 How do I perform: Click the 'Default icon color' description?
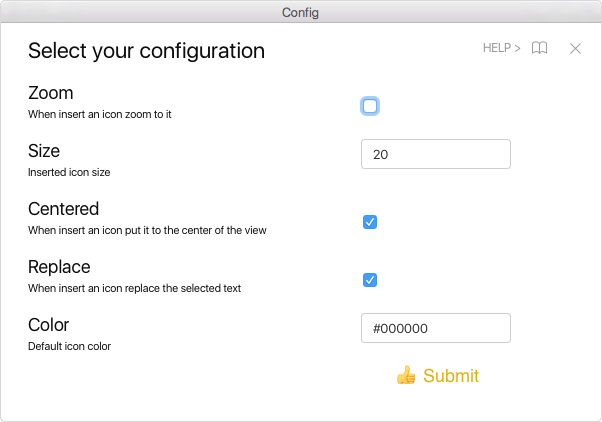click(69, 346)
